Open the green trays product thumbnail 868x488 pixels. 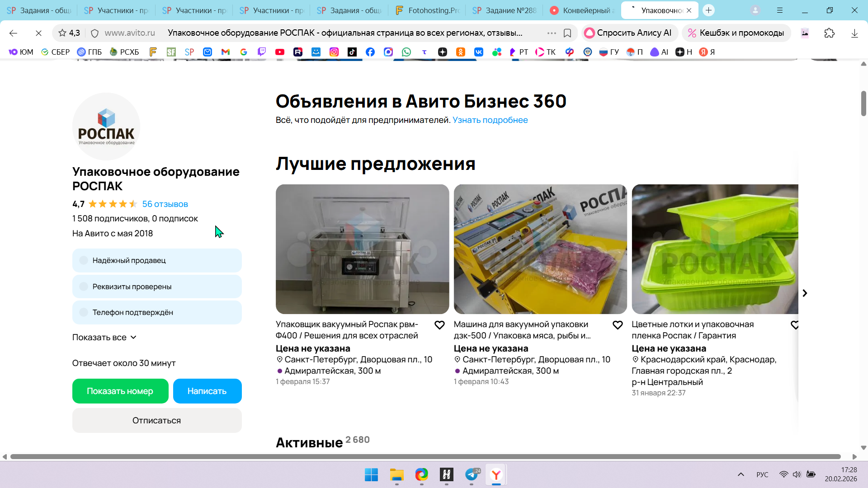(715, 249)
